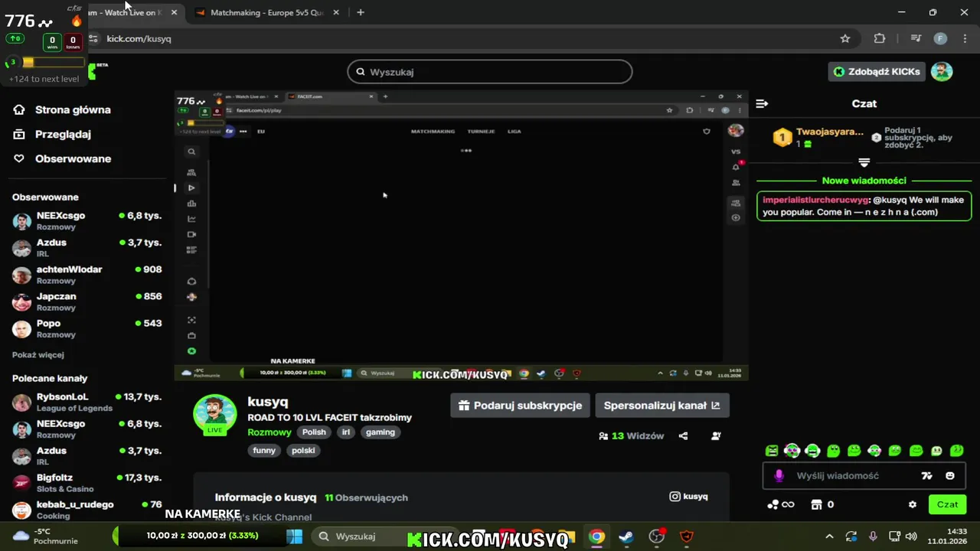Click the shop icon beside 0

pos(816,505)
